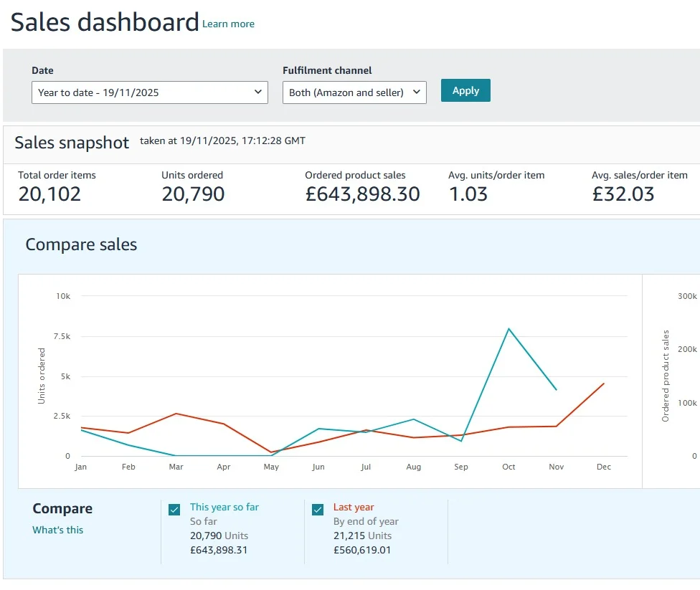Uncheck the This year so far checkbox
The height and width of the screenshot is (590, 700).
(174, 510)
